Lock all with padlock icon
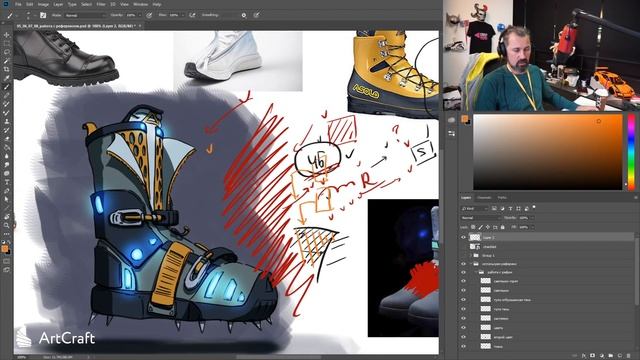The image size is (640, 360). [502, 227]
